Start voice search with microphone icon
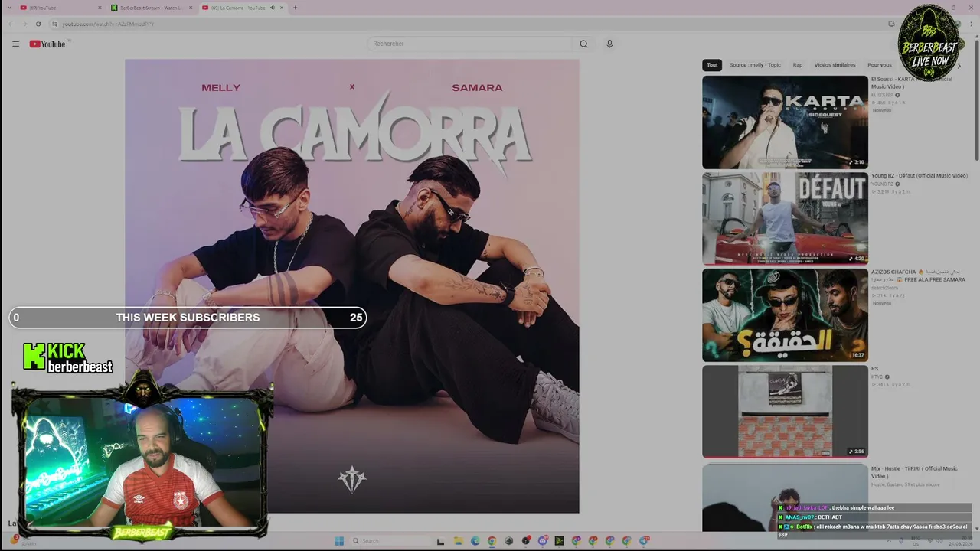Screen dimensions: 980x551 pyautogui.click(x=609, y=44)
